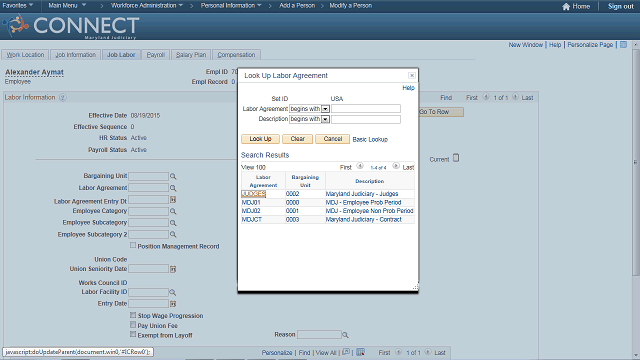Expand Personal Information breadcrumb menu

pyautogui.click(x=231, y=5)
